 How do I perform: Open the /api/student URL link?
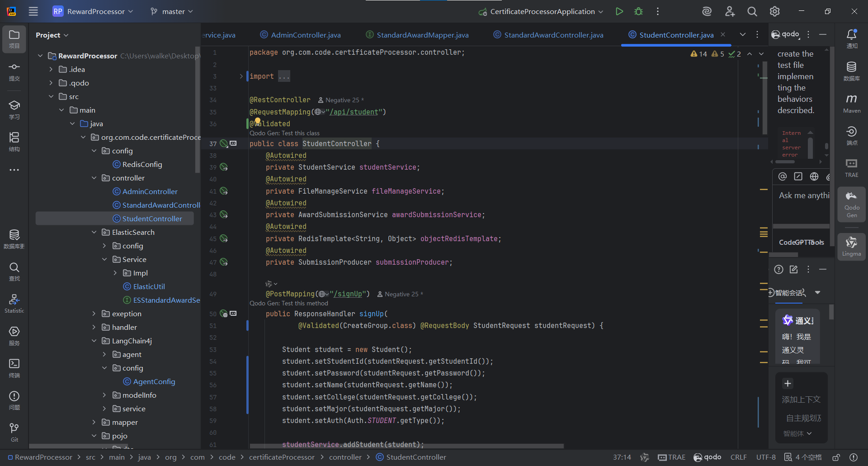tap(354, 112)
